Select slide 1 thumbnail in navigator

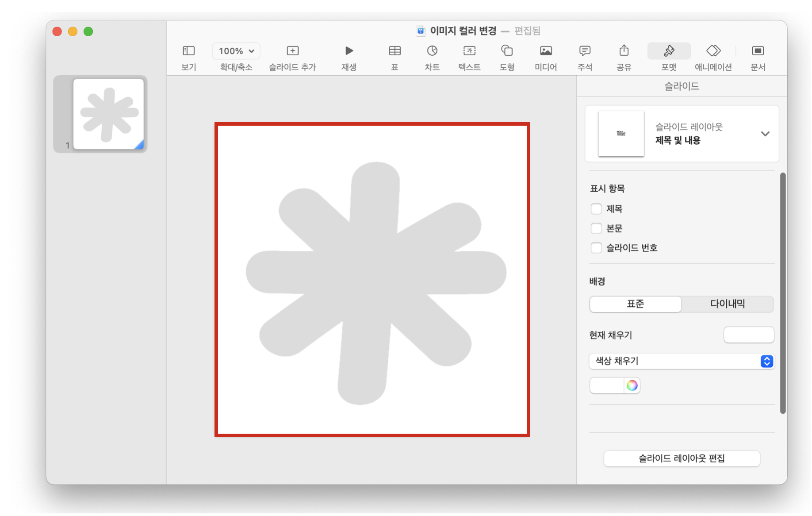(x=108, y=114)
